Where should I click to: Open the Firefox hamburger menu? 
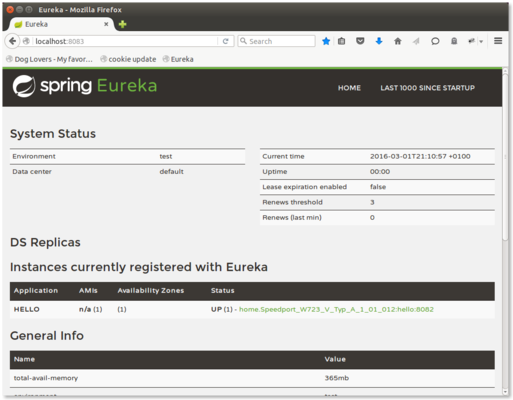[498, 41]
